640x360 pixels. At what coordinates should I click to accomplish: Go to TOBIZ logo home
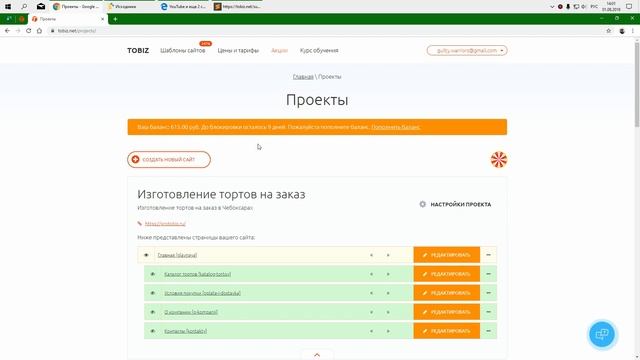click(x=138, y=51)
